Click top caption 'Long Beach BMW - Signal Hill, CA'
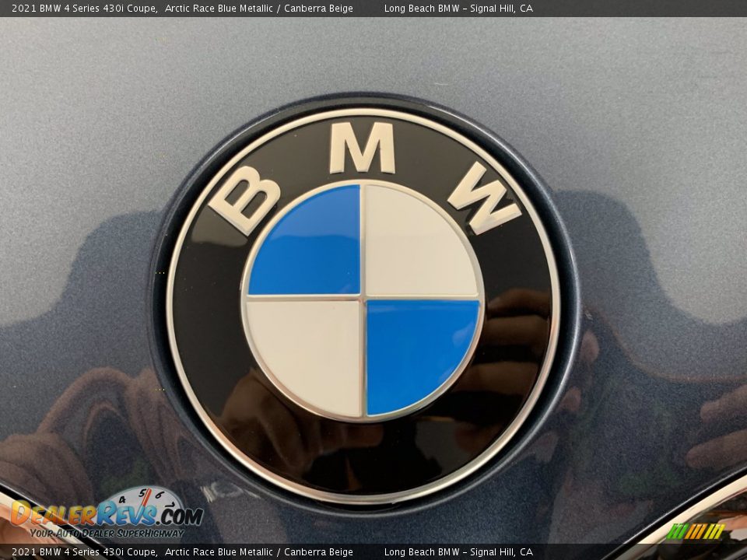 click(458, 8)
